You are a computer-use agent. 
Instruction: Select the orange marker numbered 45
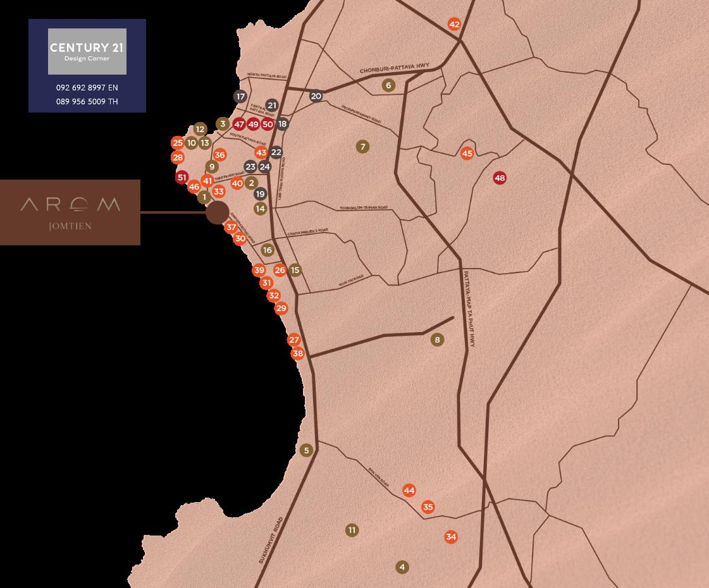[x=467, y=154]
